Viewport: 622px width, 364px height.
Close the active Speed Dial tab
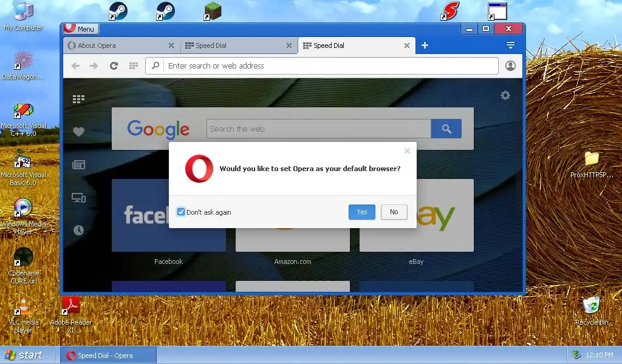(x=406, y=45)
